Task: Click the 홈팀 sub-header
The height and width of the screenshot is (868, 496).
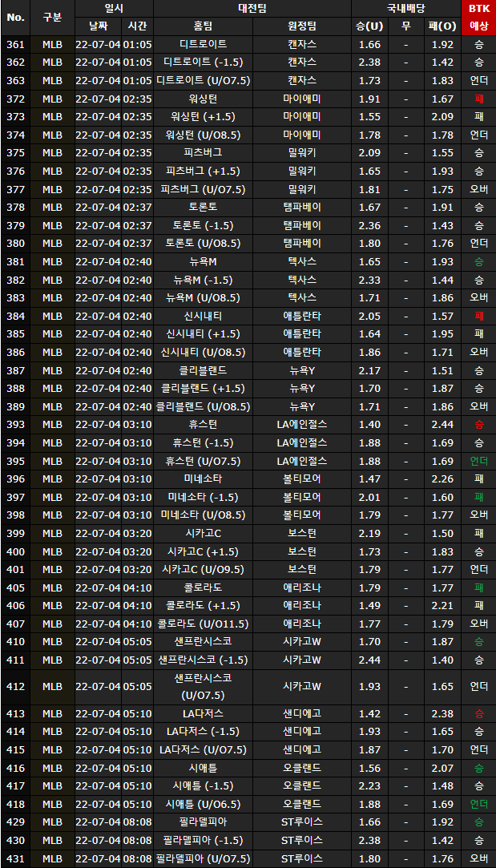Action: tap(204, 26)
